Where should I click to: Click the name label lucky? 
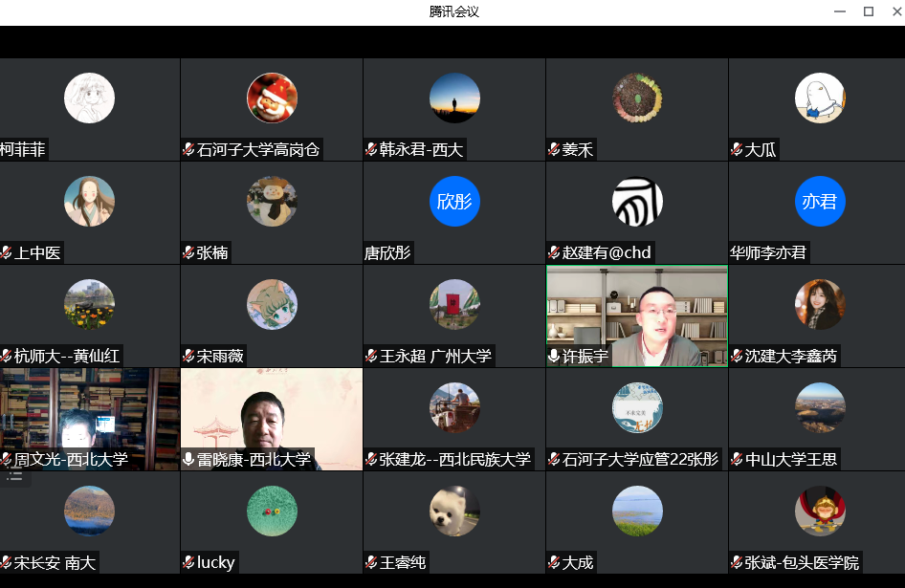pyautogui.click(x=215, y=562)
